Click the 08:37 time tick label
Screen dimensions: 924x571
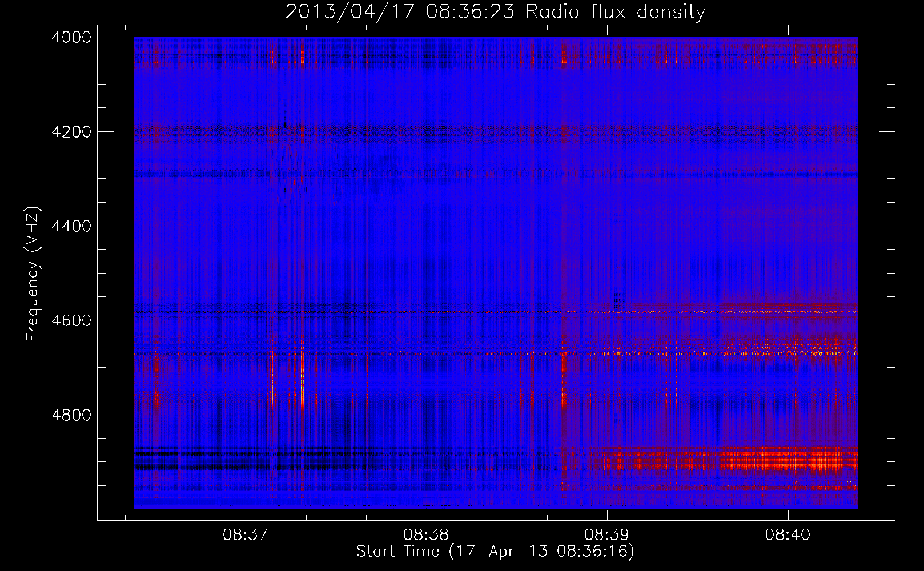tap(245, 534)
